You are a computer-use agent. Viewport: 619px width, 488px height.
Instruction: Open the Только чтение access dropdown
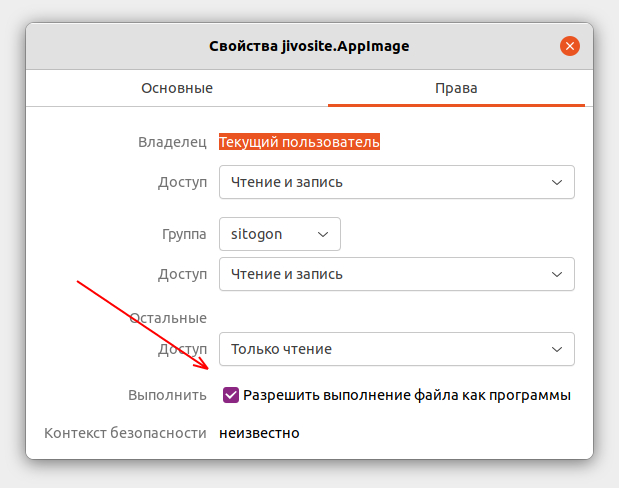coord(397,349)
